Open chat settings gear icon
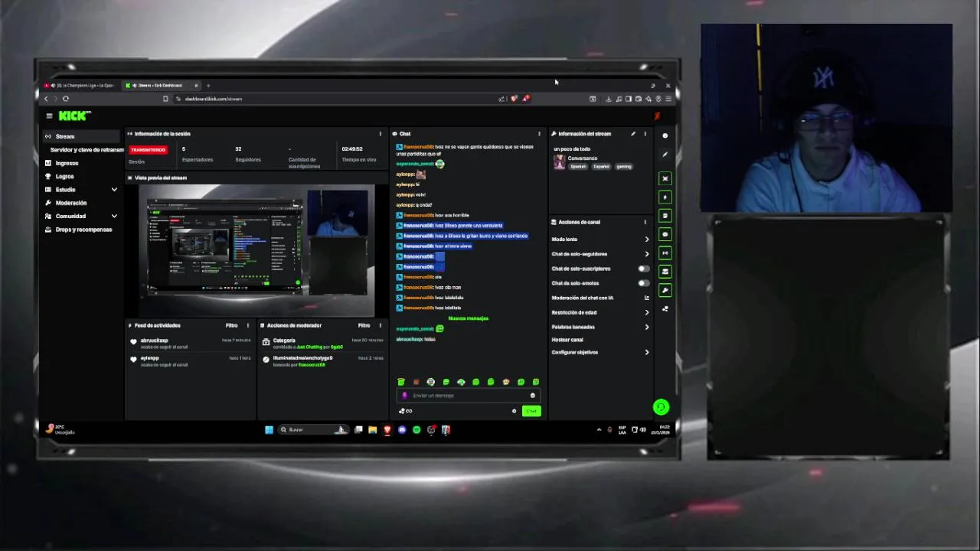 tap(514, 411)
